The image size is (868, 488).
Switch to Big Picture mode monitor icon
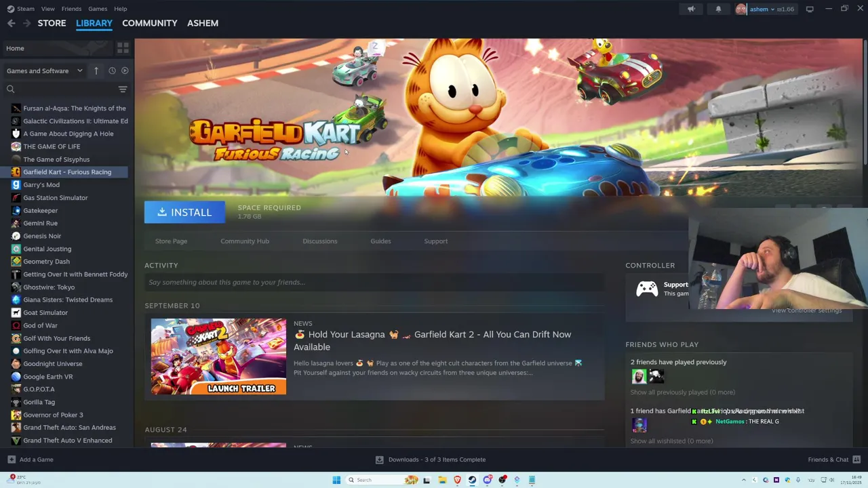point(810,9)
